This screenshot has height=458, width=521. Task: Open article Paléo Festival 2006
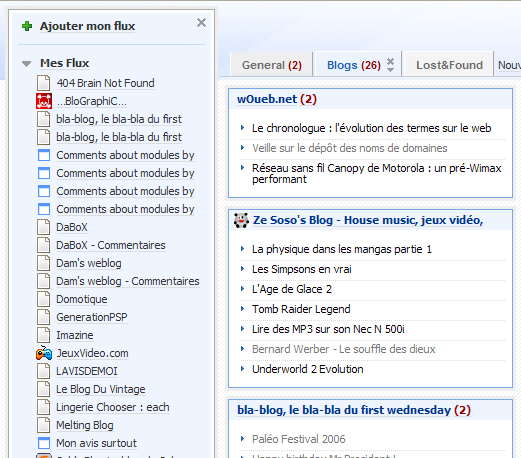298,439
